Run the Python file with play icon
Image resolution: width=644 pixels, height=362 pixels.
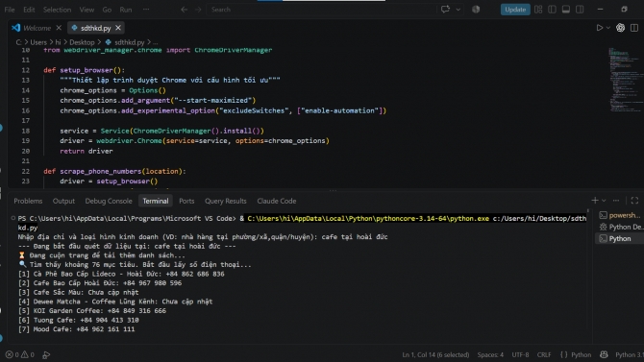point(599,28)
